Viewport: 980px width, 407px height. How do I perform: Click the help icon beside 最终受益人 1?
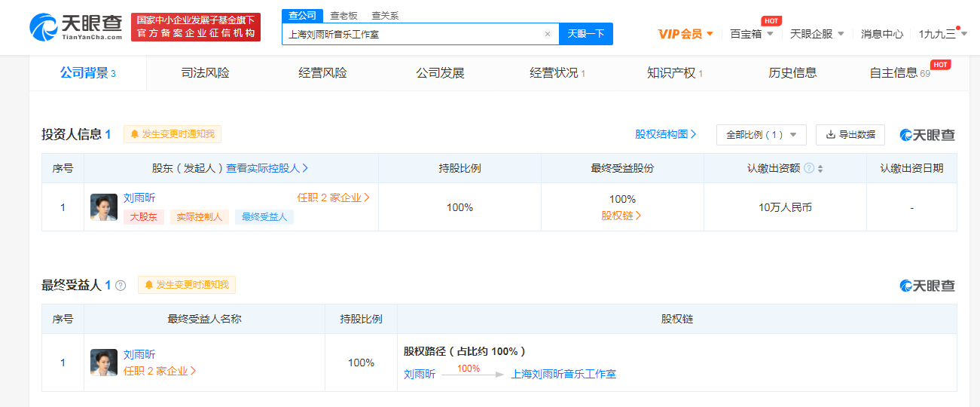coord(121,286)
